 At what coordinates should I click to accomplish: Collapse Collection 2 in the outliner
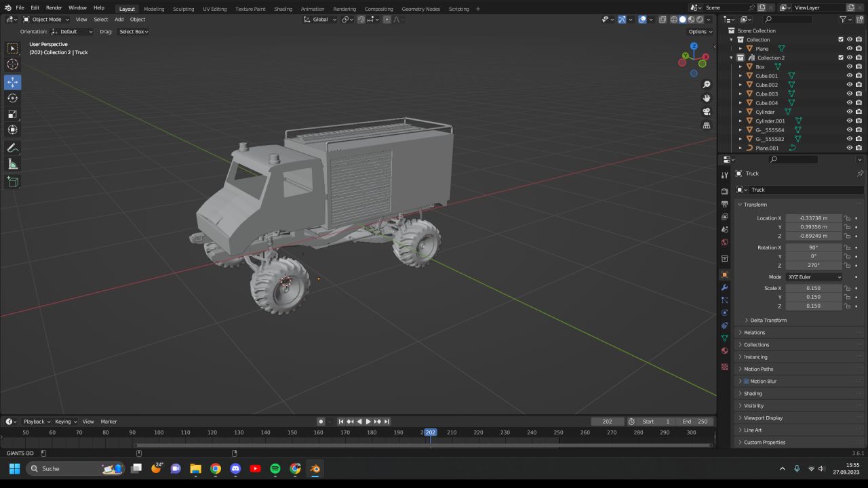click(x=732, y=58)
